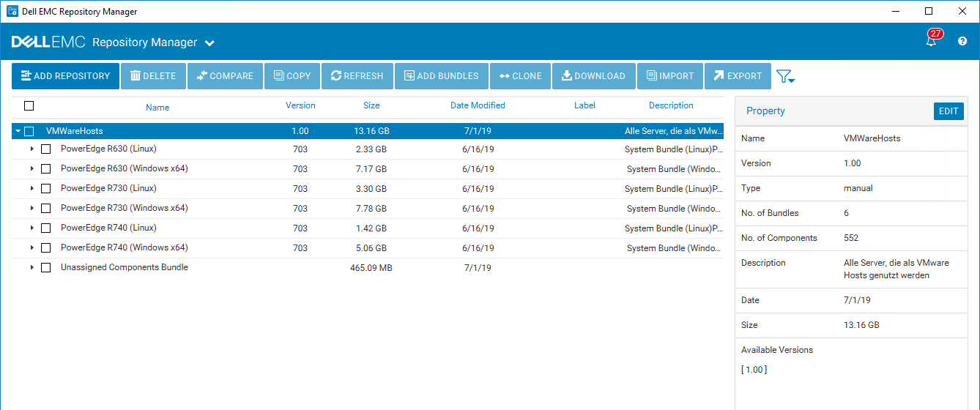Click the Export toolbar button
980x410 pixels.
[738, 76]
